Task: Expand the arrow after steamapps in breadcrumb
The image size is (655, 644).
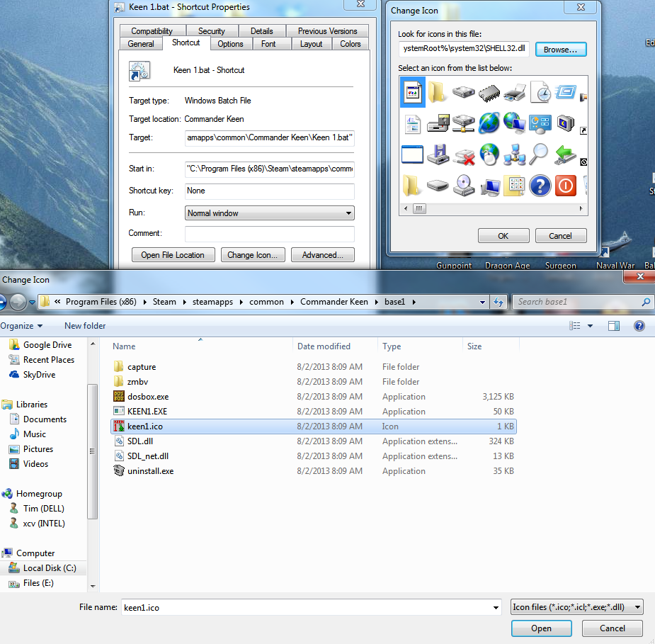Action: [241, 302]
